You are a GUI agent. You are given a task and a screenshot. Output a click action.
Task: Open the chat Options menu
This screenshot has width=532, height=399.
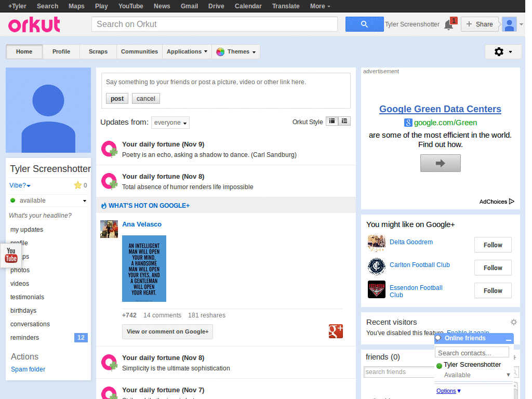coord(448,391)
